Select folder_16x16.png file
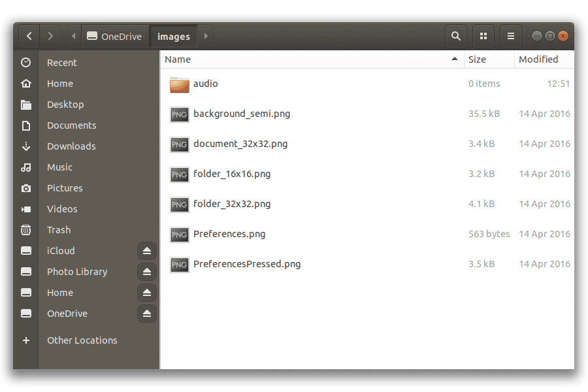The width and height of the screenshot is (588, 392). (x=367, y=174)
